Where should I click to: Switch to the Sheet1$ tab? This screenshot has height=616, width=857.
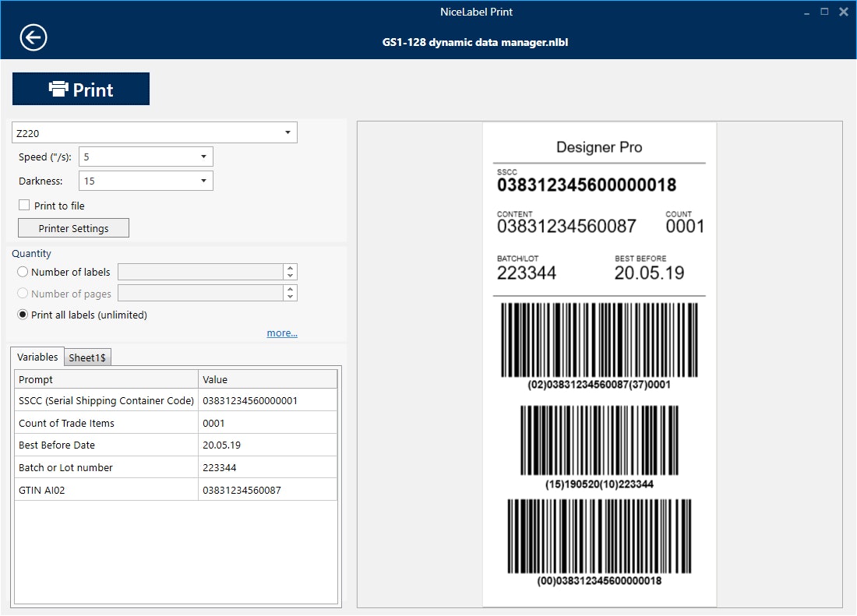coord(87,357)
